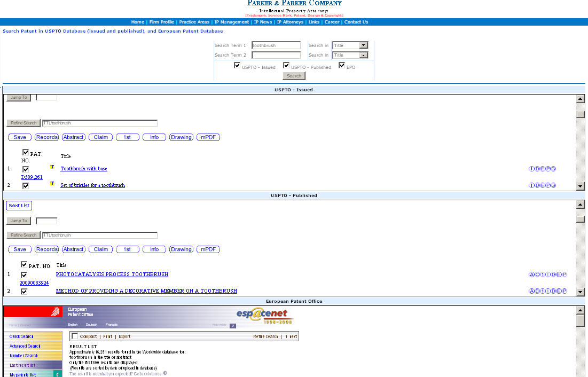The image size is (588, 377).
Task: Click the Abstract button in USPTO Issued
Action: pyautogui.click(x=74, y=137)
